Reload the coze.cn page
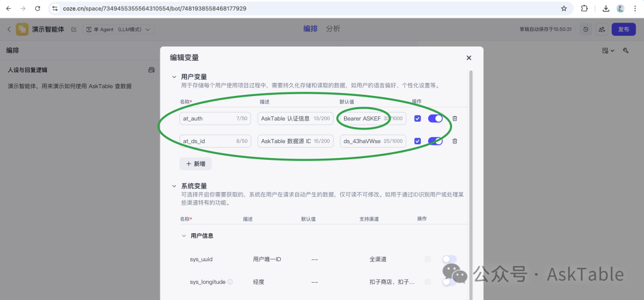644x300 pixels. coord(38,8)
